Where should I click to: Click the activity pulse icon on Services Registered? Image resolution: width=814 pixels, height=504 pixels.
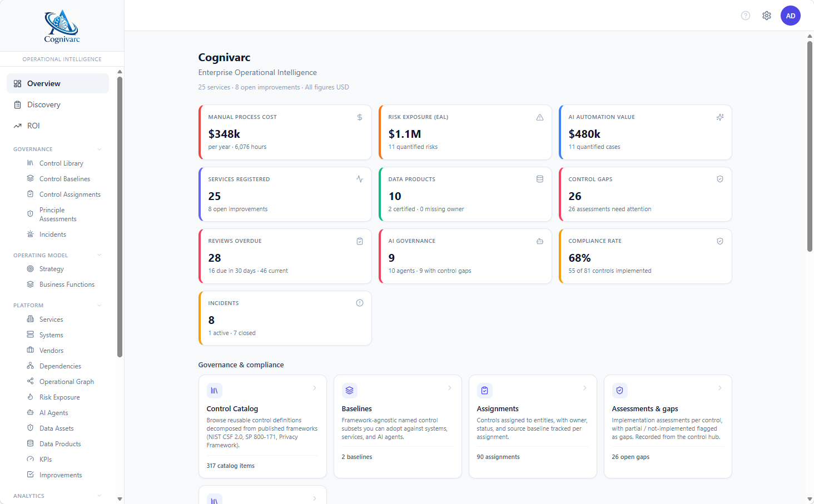(x=360, y=179)
